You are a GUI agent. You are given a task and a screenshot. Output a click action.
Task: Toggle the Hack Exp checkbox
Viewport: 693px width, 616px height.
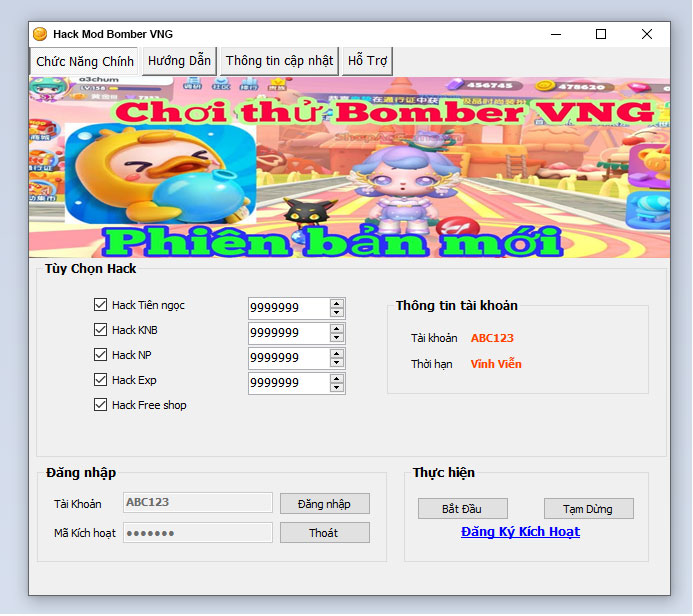(x=100, y=380)
